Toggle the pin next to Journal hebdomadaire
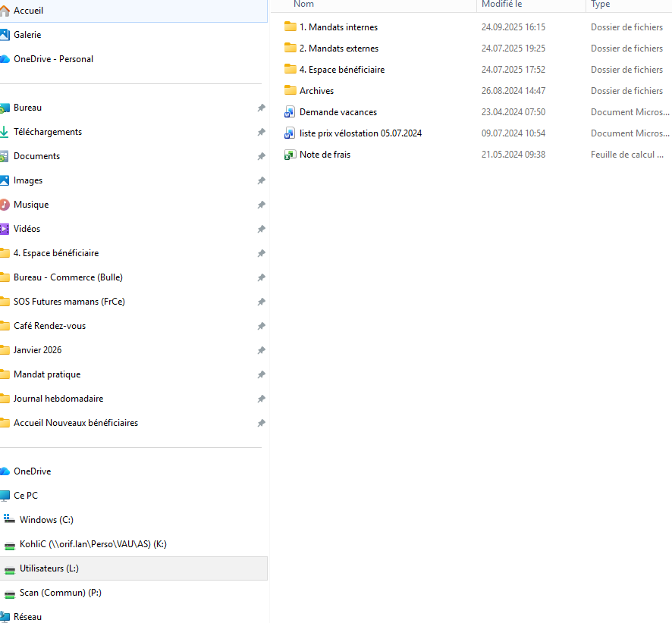This screenshot has height=623, width=672. [x=261, y=399]
